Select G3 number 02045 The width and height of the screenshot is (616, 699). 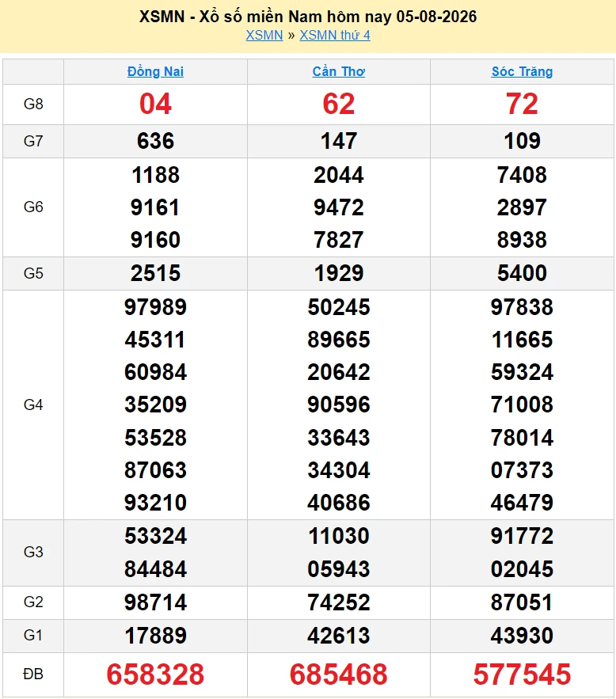[x=522, y=569]
